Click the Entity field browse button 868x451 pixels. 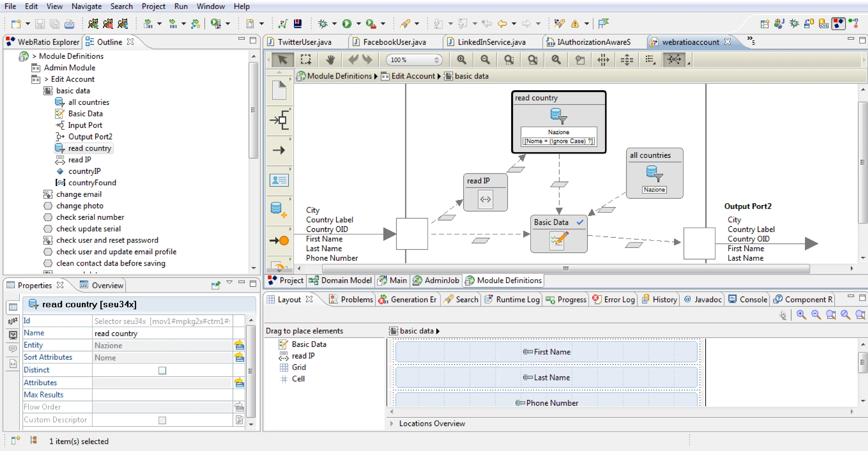coord(239,345)
